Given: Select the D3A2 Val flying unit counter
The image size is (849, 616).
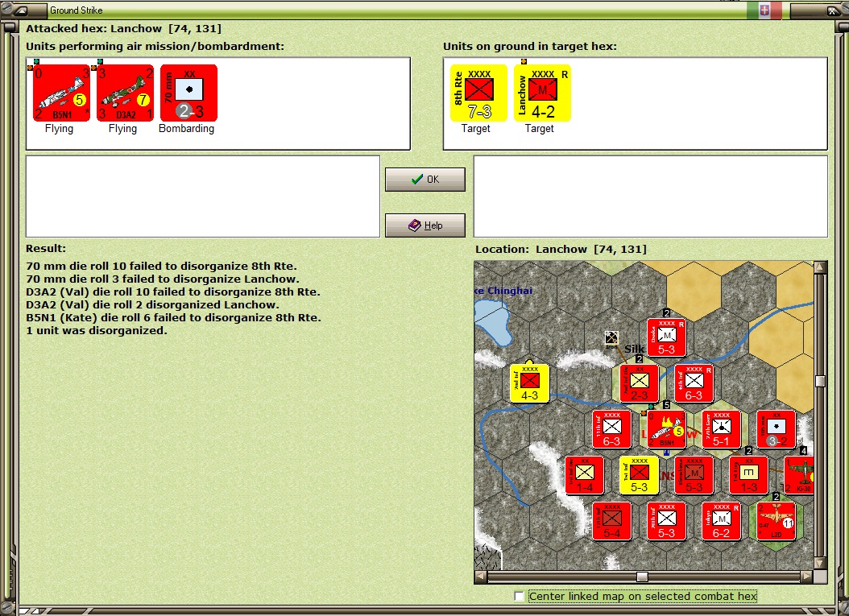Looking at the screenshot, I should click(x=125, y=93).
